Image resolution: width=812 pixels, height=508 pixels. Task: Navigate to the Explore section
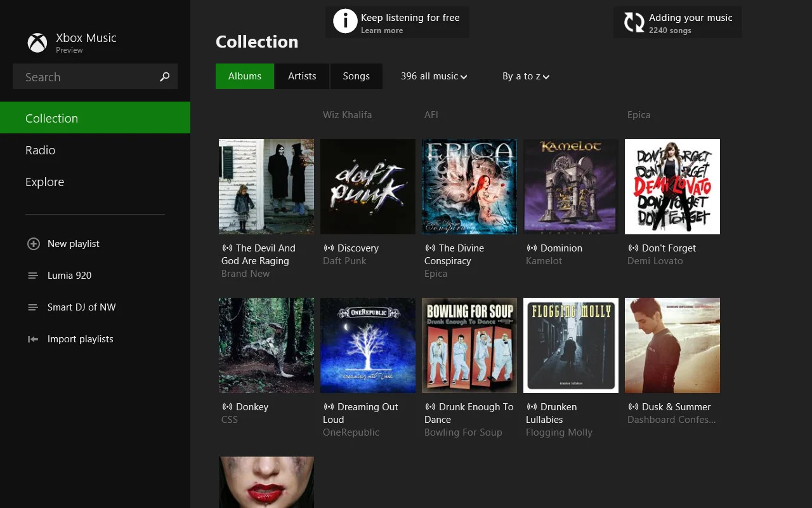(x=44, y=182)
